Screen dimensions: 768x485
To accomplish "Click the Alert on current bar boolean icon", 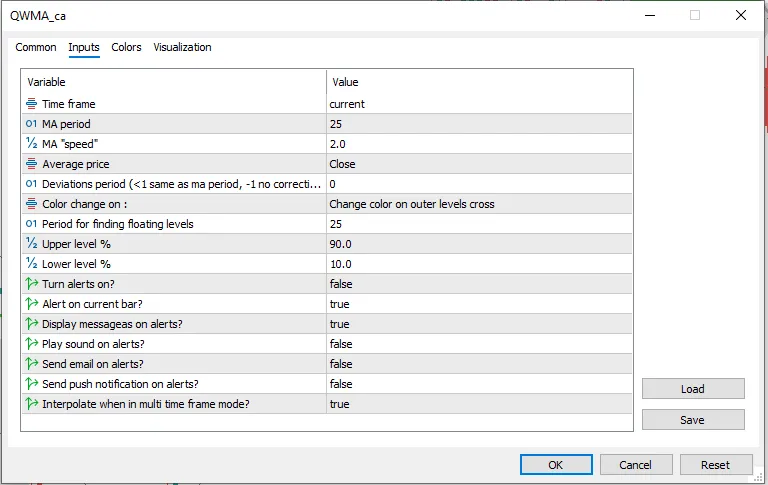I will click(x=31, y=304).
